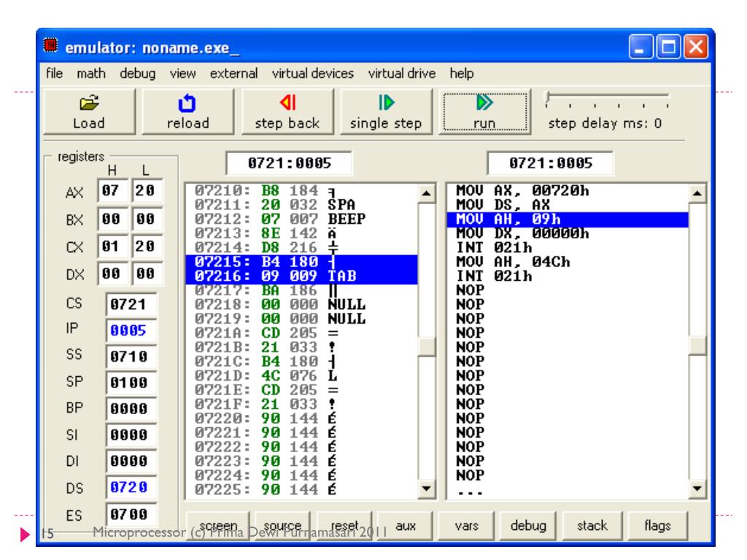Viewport: 747px width, 560px height.
Task: Click the reload arrow icon
Action: click(187, 103)
